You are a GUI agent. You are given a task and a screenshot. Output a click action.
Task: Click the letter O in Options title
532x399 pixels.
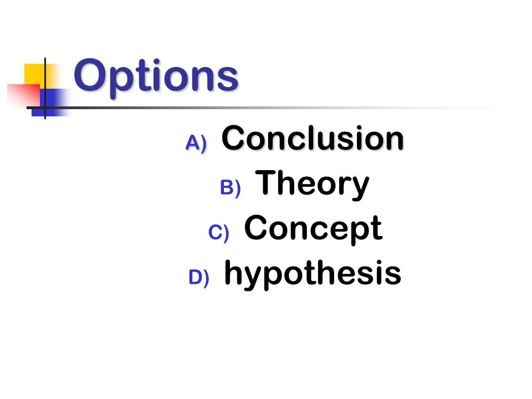coord(90,75)
